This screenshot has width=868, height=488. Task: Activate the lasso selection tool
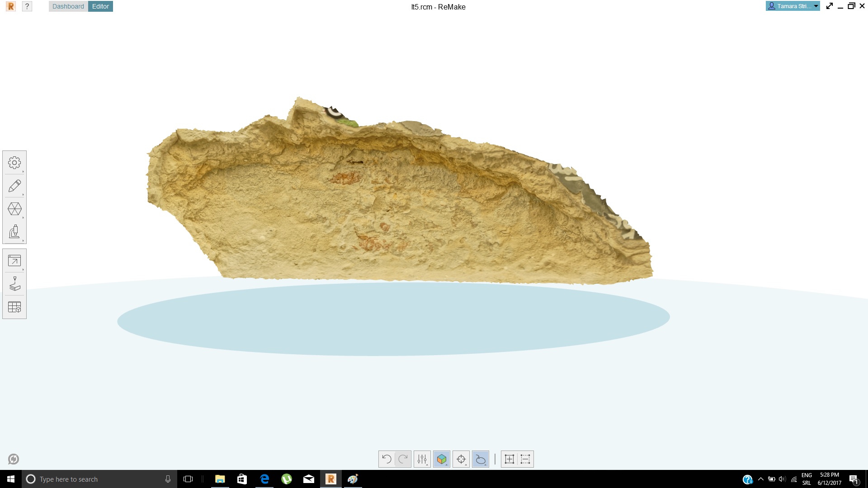(x=481, y=459)
